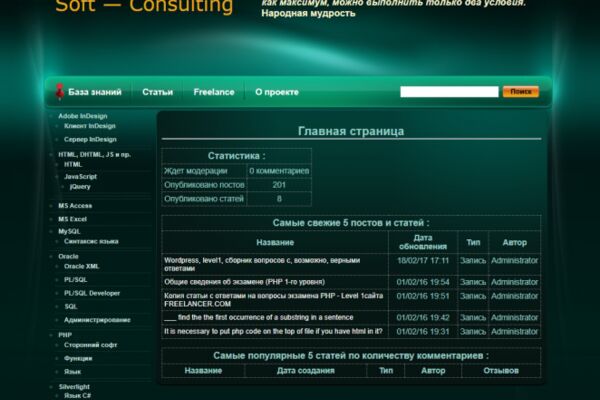This screenshot has height=400, width=600.
Task: Click the orange Поиск button
Action: tap(521, 92)
